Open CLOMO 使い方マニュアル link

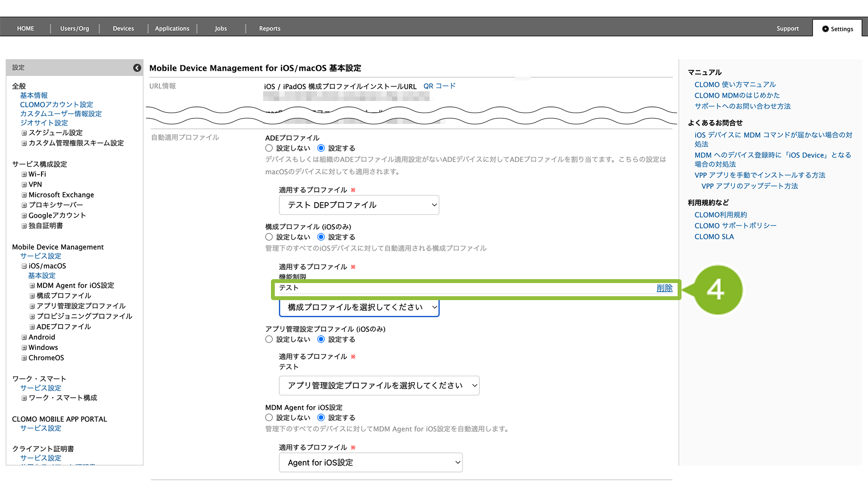(x=735, y=84)
